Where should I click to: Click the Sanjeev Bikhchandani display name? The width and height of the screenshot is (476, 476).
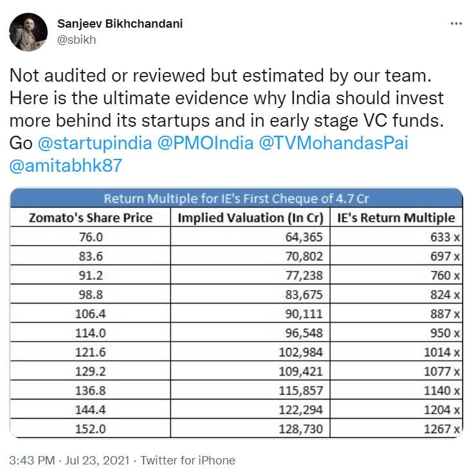click(x=120, y=24)
